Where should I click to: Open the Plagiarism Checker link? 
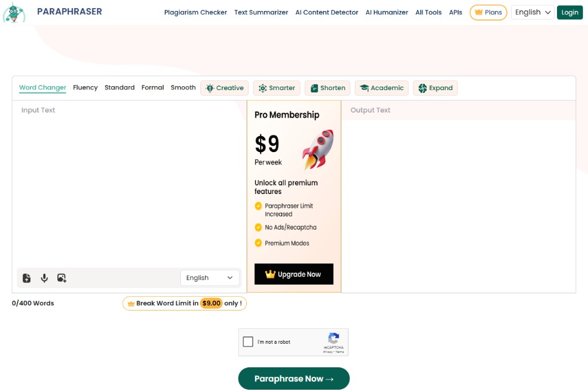[195, 12]
